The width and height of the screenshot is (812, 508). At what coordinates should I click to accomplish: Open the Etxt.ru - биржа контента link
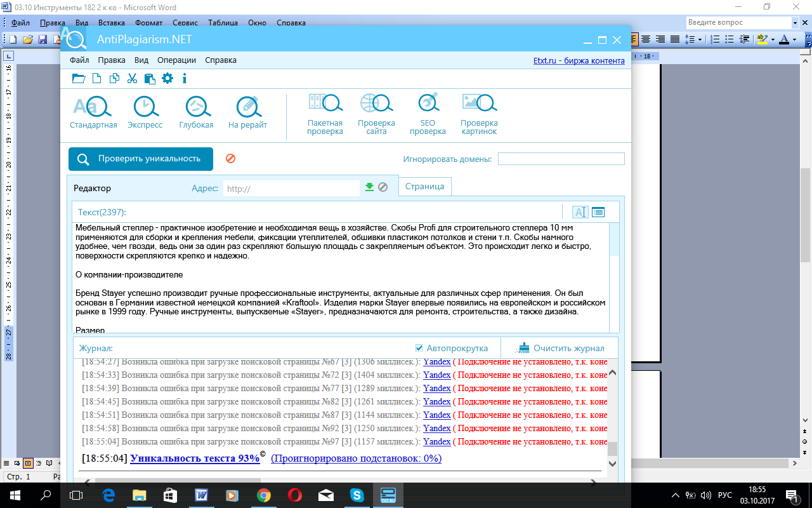click(x=579, y=60)
